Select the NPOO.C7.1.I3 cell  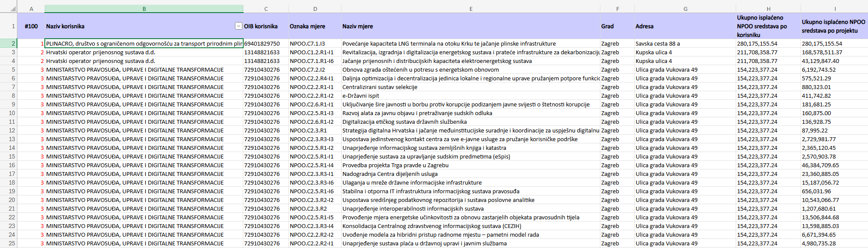coord(315,43)
